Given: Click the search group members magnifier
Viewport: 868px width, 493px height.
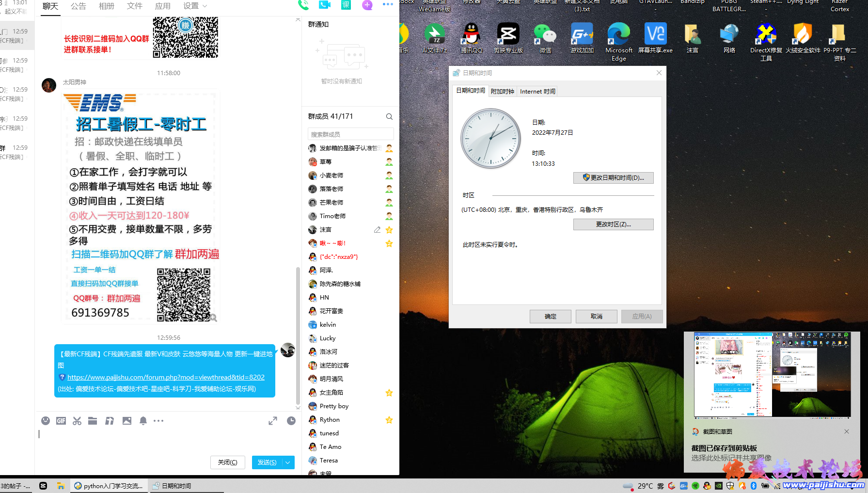Looking at the screenshot, I should (389, 117).
